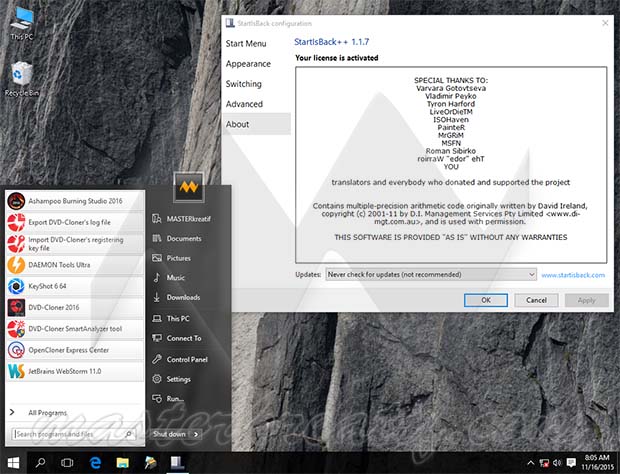Launch JetBrains WebStorm 11.0 icon
The height and width of the screenshot is (474, 620).
click(16, 372)
